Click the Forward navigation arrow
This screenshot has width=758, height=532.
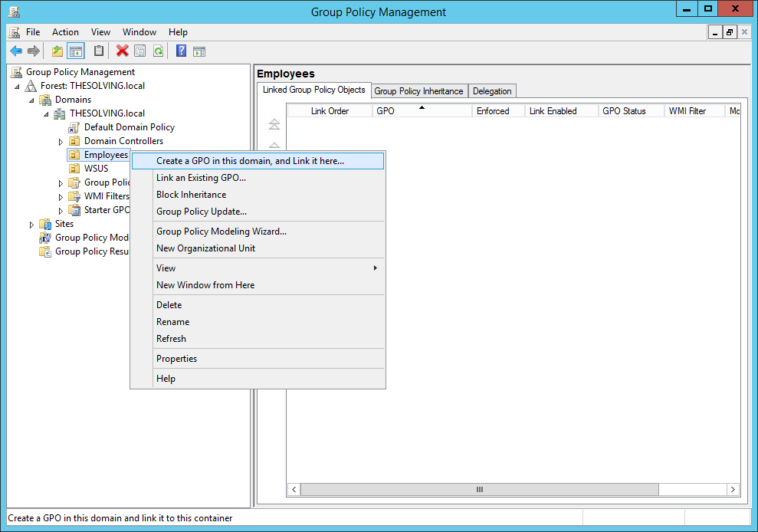34,51
